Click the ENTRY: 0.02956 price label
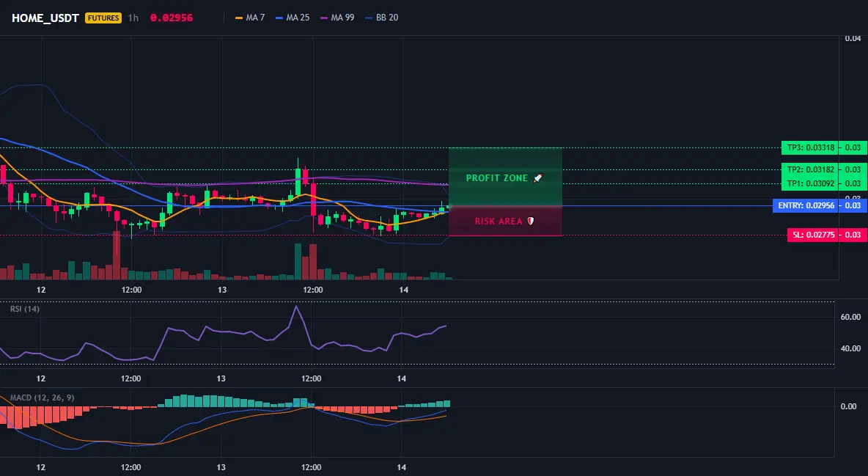 coord(806,205)
